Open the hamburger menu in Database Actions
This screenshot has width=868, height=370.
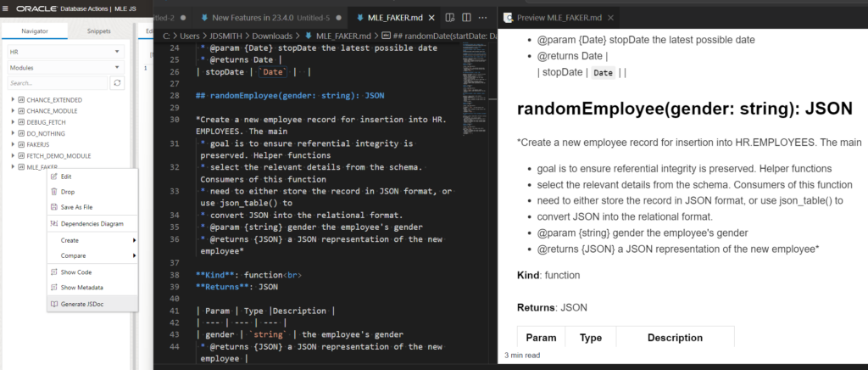click(x=6, y=8)
